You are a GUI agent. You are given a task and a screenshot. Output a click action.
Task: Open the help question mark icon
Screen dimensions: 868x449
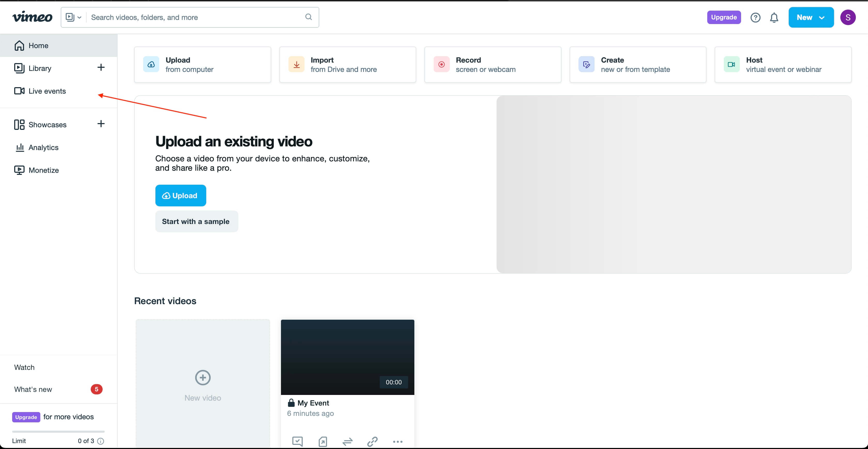(755, 17)
